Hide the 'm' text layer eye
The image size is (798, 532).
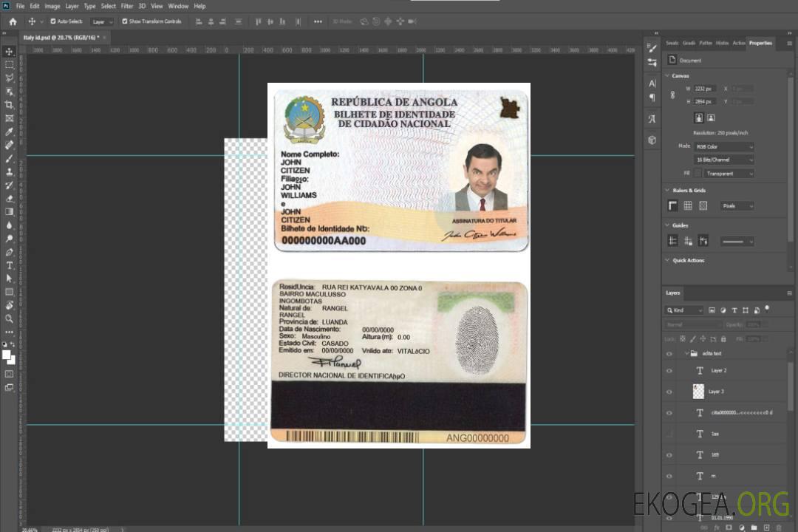pyautogui.click(x=669, y=477)
